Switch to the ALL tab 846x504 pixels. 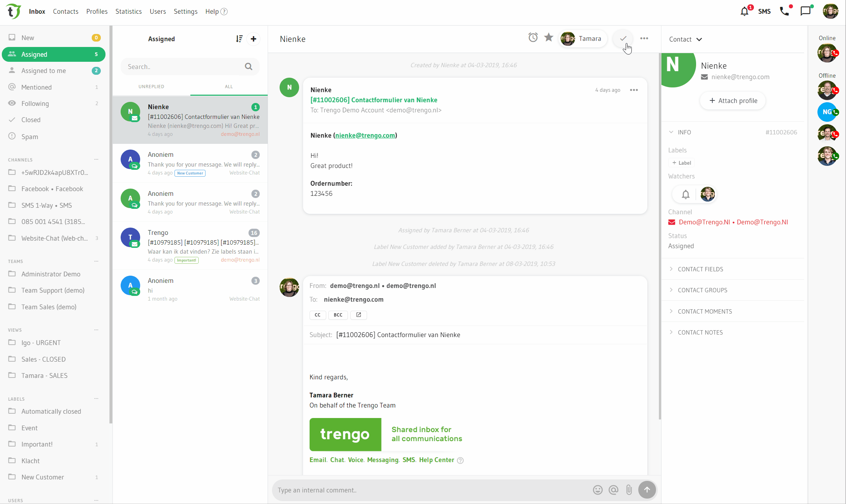point(229,87)
